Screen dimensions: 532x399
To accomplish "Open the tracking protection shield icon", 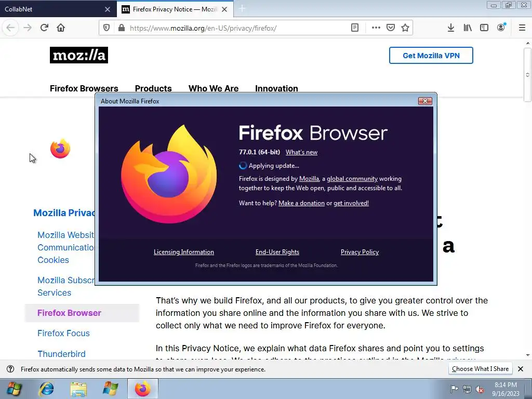I will [x=107, y=28].
